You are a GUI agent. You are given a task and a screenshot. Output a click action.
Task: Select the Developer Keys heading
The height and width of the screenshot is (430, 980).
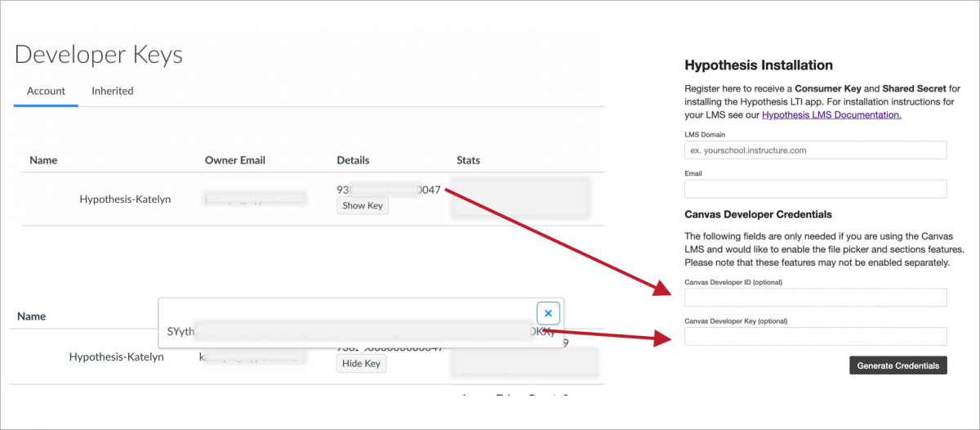99,54
